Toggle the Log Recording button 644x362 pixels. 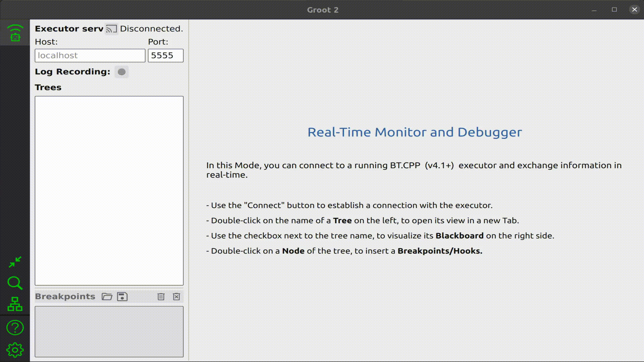tap(121, 72)
